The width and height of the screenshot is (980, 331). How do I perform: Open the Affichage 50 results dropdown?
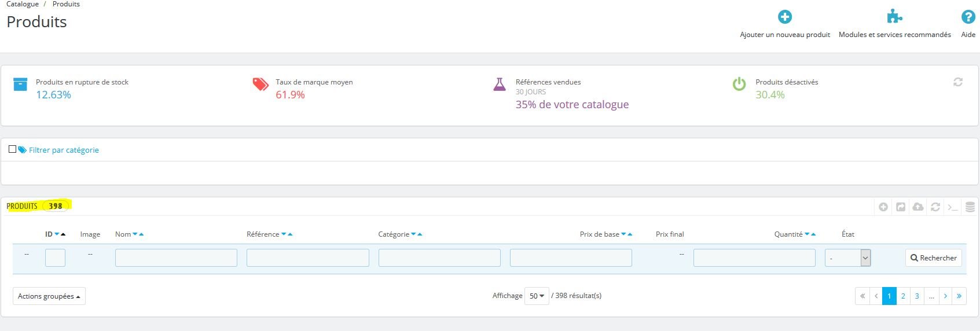coord(537,296)
